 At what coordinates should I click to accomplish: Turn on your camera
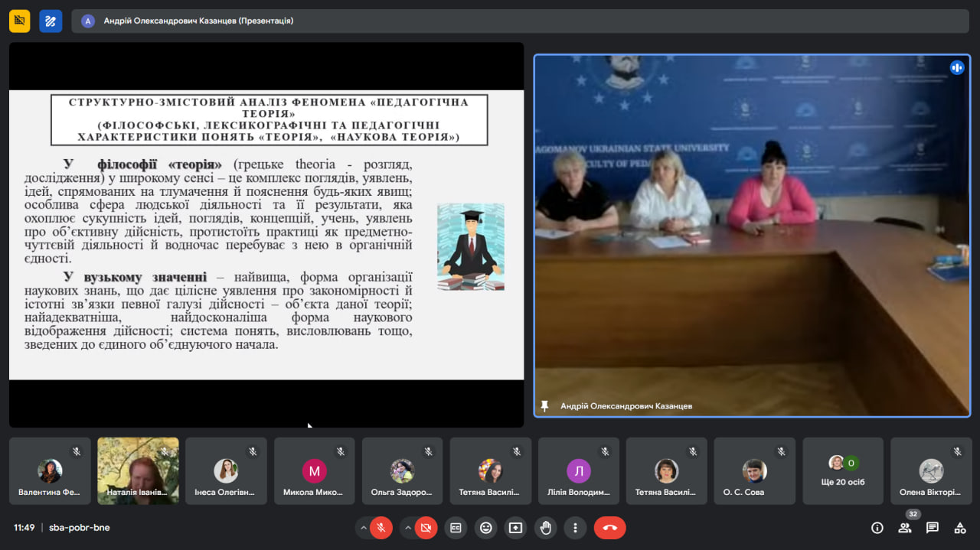pos(427,528)
